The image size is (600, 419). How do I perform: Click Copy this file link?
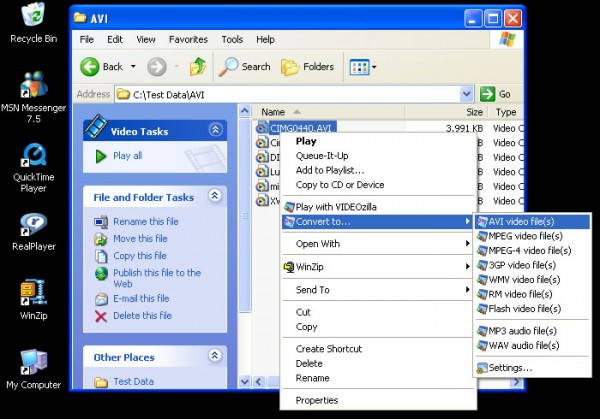(x=140, y=256)
